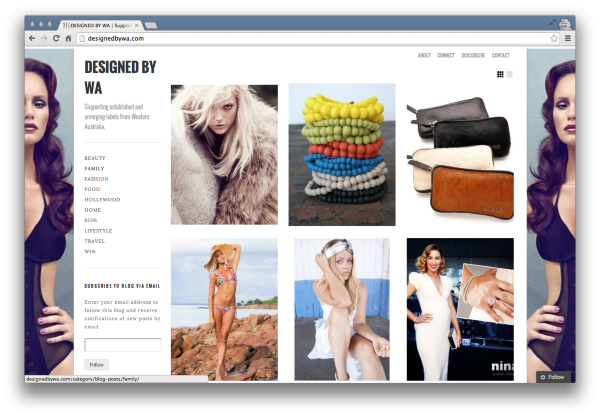Viewport: 600px width, 417px height.
Task: Click the "Supporting established and emerging labels" tagline
Action: point(117,116)
